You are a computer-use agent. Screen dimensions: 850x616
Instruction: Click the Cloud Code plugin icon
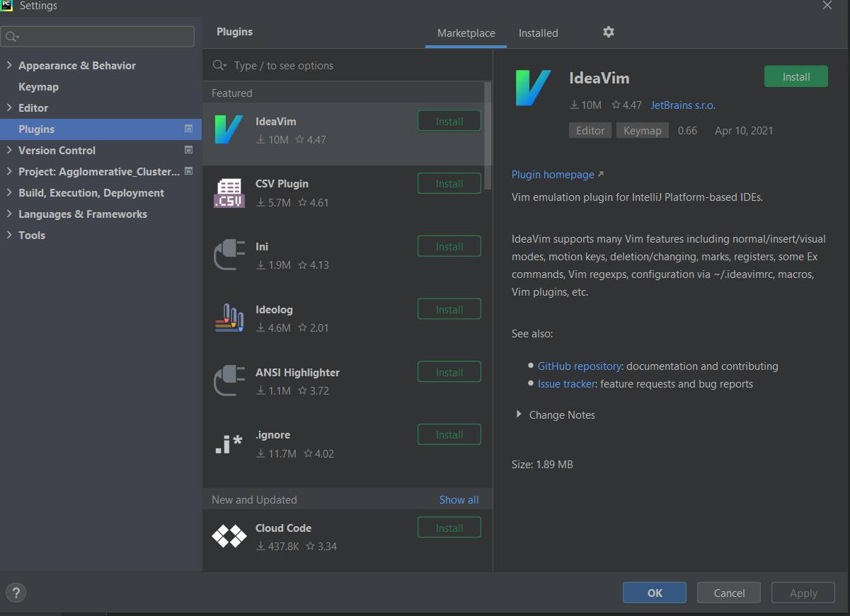click(x=229, y=537)
